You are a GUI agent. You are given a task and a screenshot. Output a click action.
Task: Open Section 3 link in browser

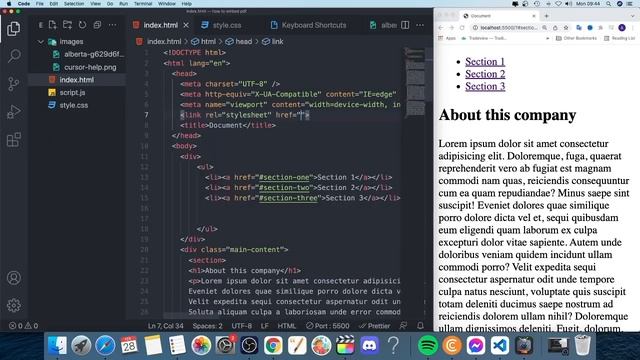485,86
